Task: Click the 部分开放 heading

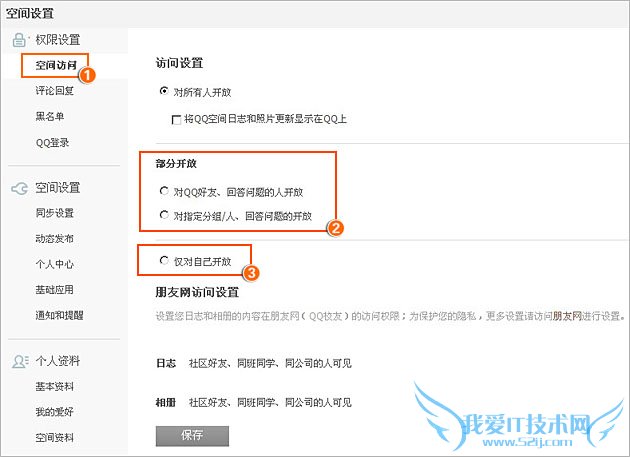Action: point(176,164)
